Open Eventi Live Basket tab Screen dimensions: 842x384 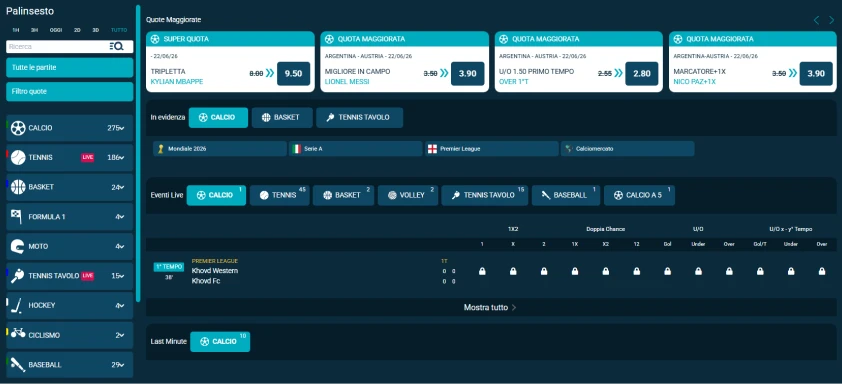coord(343,195)
